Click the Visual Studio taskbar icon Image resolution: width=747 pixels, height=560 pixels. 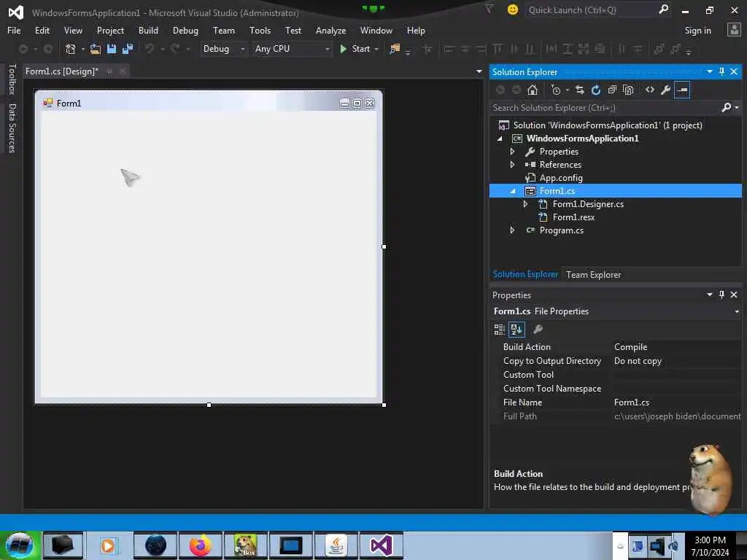pyautogui.click(x=381, y=545)
